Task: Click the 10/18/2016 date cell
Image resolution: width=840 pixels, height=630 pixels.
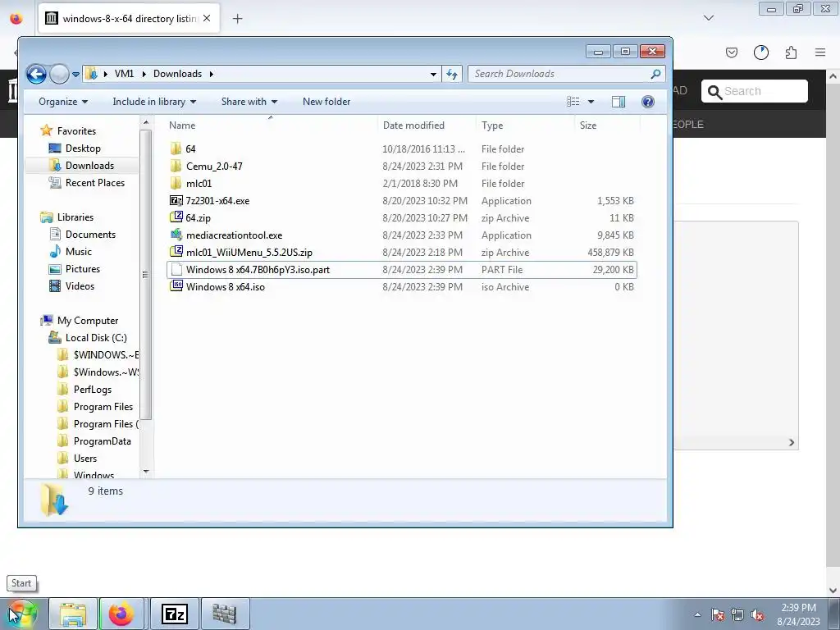Action: [423, 149]
